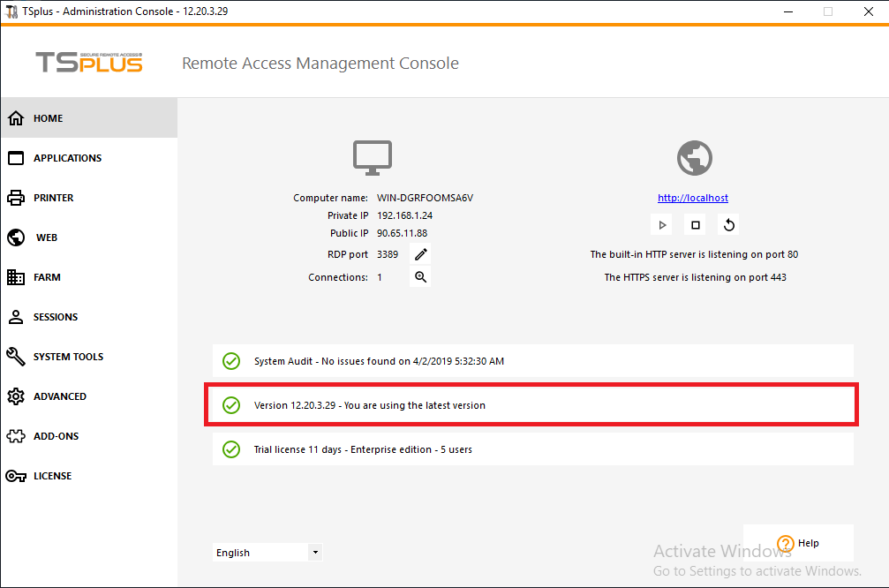
Task: Select the Web sidebar item
Action: point(46,237)
